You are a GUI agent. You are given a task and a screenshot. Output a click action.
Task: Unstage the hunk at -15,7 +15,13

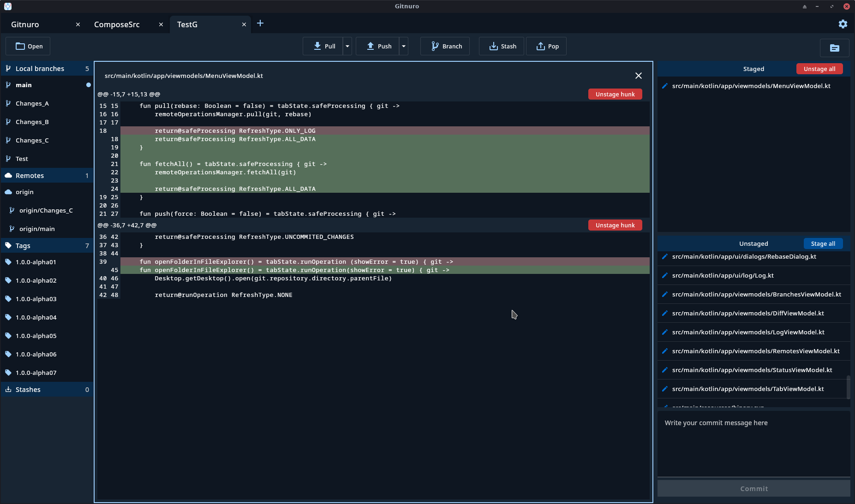[x=615, y=94]
